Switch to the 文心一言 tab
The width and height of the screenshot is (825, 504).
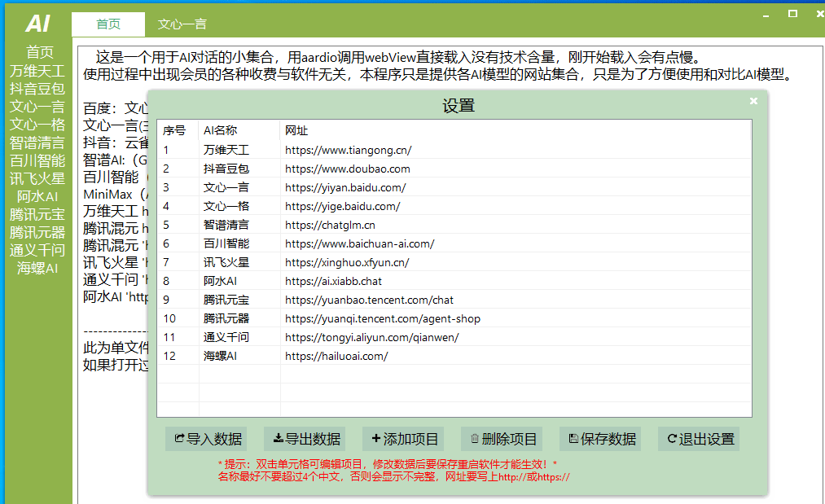pos(182,24)
